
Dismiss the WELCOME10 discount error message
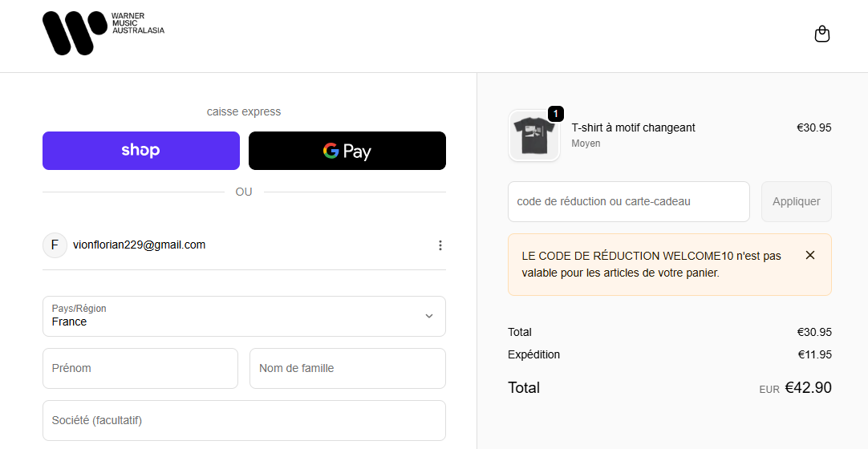click(x=810, y=255)
